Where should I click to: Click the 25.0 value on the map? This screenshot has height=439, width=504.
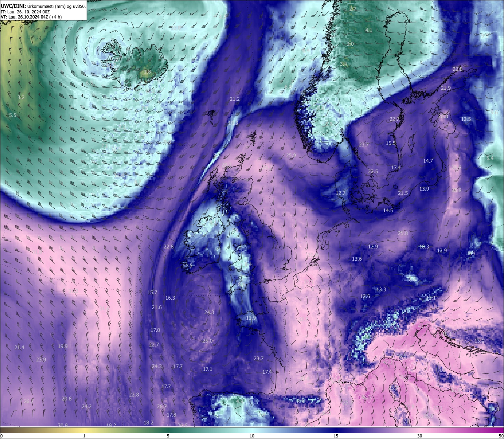tap(208, 341)
